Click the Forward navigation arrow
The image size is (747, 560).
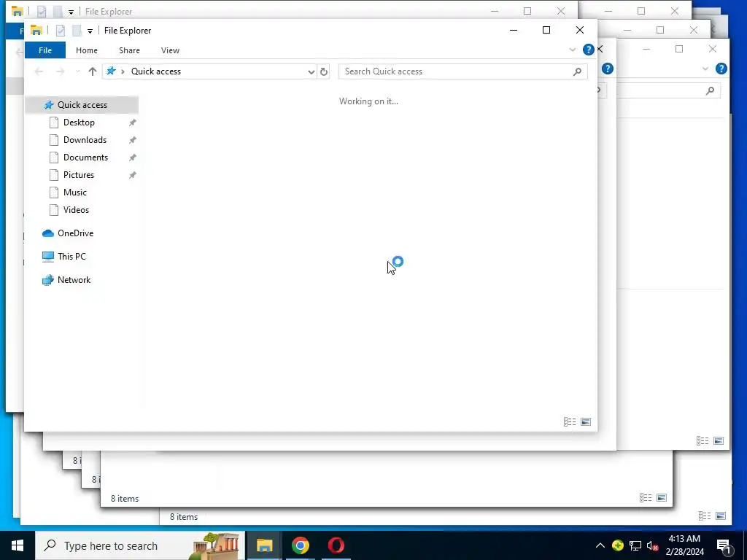[x=60, y=71]
